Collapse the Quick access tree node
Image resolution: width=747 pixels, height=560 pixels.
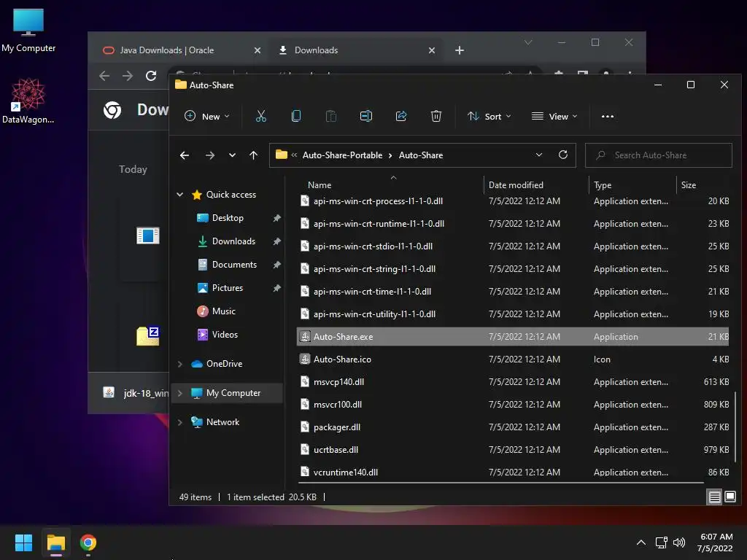(x=180, y=194)
